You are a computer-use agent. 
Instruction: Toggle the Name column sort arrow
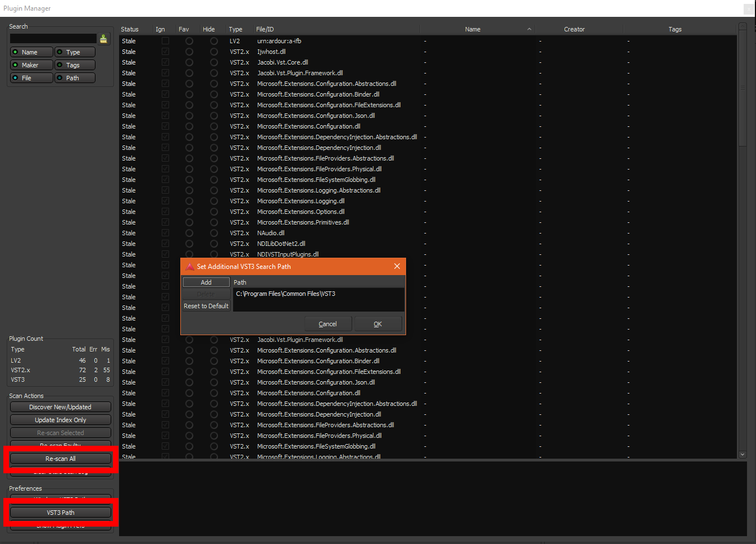point(529,29)
